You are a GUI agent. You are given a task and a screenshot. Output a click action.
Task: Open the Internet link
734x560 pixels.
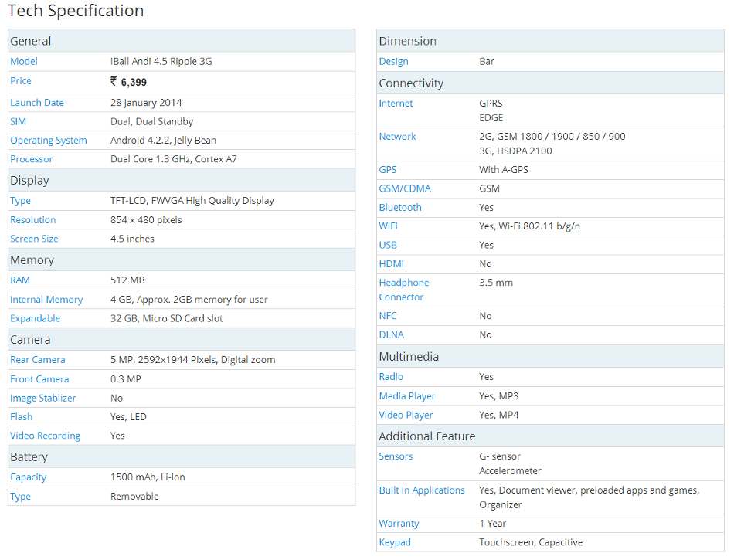396,104
